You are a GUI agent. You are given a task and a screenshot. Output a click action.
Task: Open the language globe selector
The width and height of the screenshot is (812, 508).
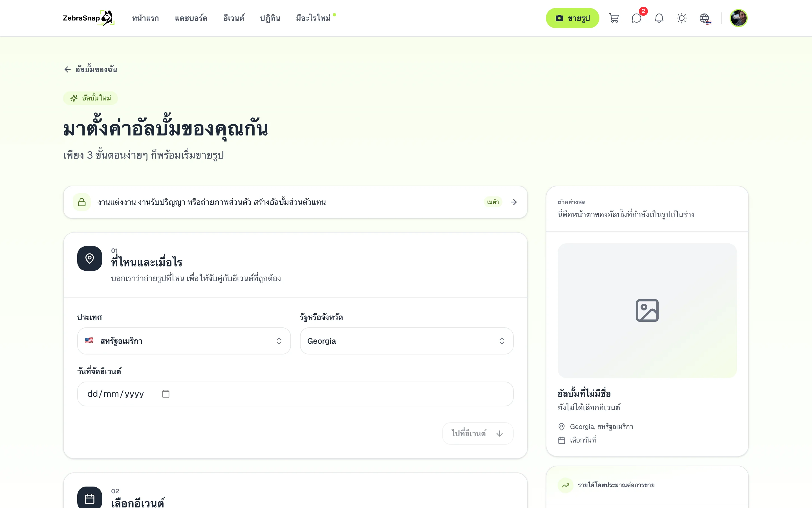(705, 18)
